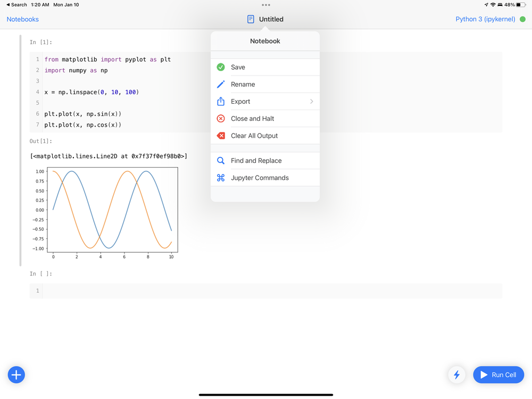
Task: Click the 'Out[1]:' output prompt
Action: [x=41, y=141]
